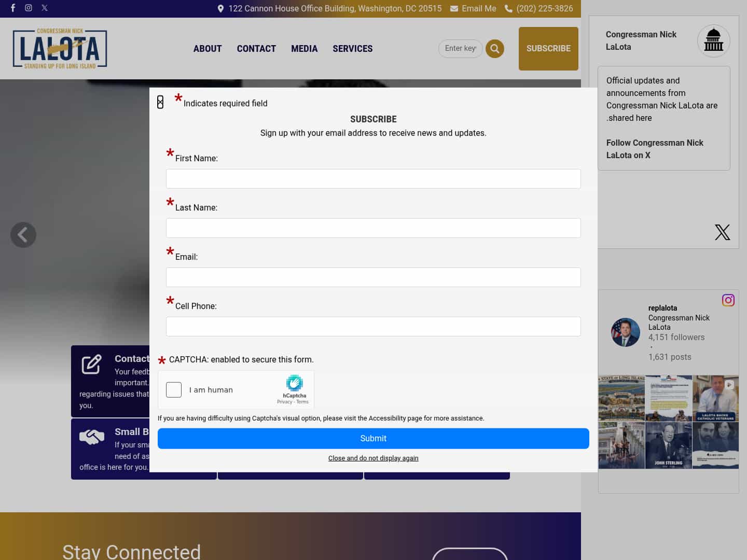Open hCaptcha Terms link
The height and width of the screenshot is (560, 747).
tap(302, 402)
